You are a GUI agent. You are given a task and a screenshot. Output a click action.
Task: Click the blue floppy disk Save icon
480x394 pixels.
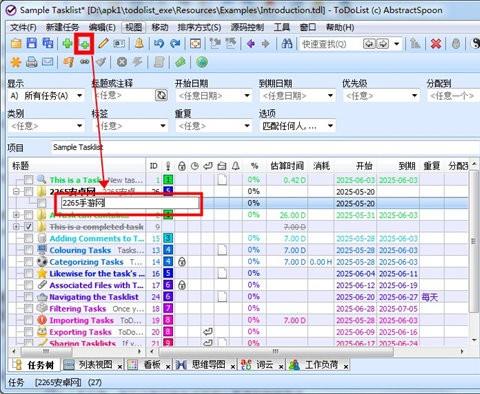[x=32, y=44]
